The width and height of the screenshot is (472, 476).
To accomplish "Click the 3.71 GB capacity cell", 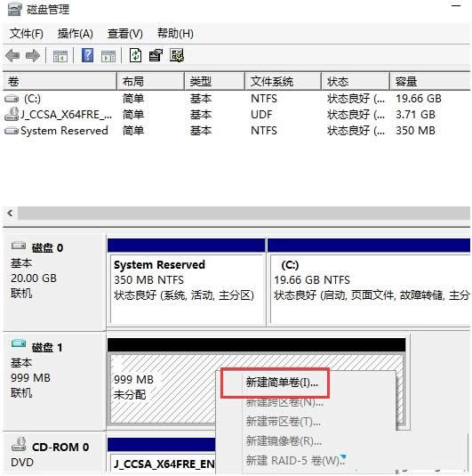I will (x=415, y=115).
